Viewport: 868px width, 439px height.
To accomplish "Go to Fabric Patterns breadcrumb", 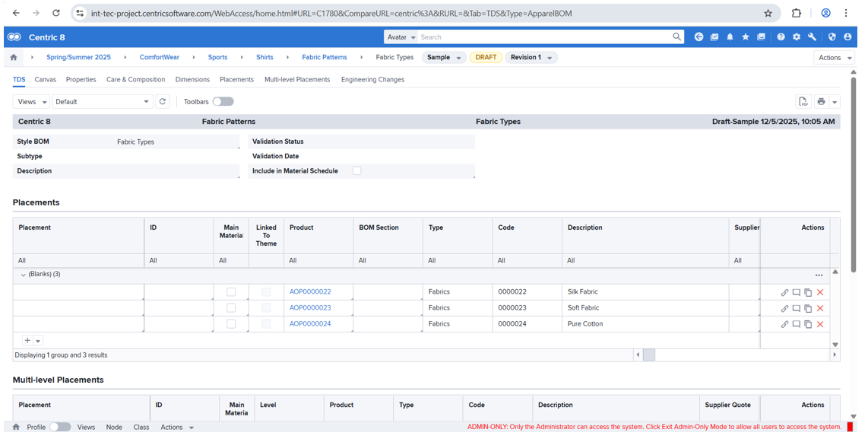I will (x=325, y=57).
